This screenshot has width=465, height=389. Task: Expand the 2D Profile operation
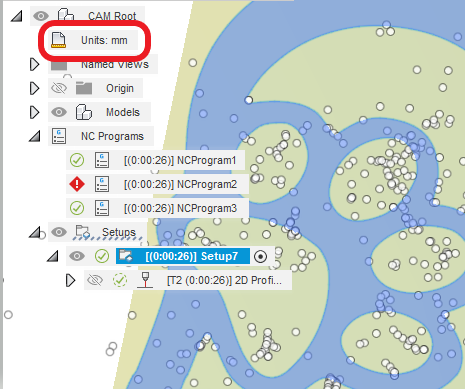[x=70, y=280]
